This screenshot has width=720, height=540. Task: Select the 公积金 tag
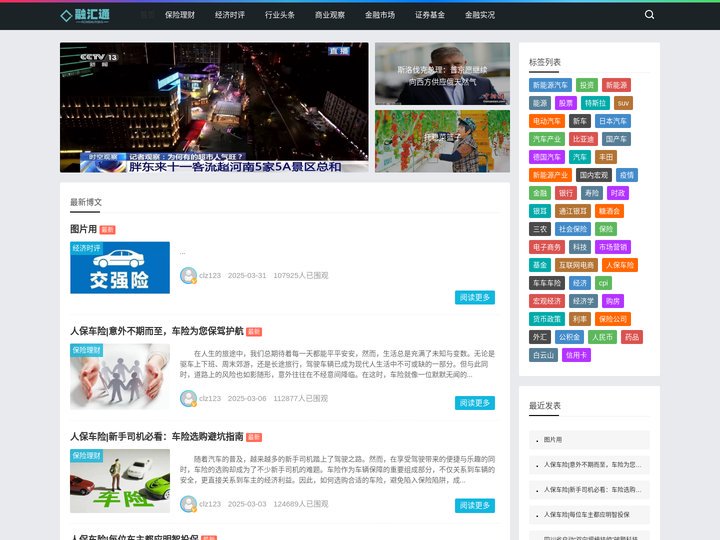coord(569,337)
